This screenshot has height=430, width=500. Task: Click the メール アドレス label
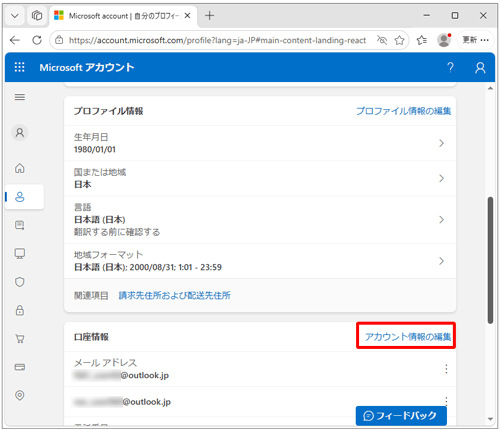click(105, 363)
